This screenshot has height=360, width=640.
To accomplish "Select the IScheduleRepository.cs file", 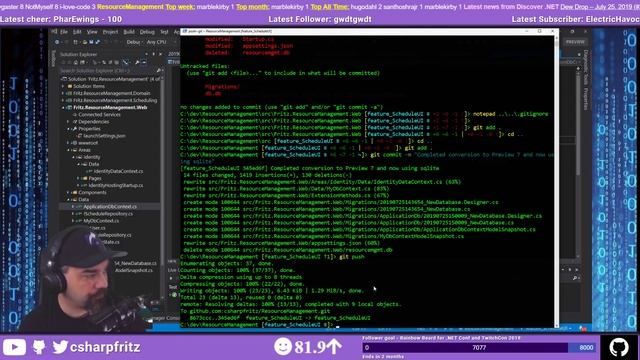I will click(x=108, y=214).
